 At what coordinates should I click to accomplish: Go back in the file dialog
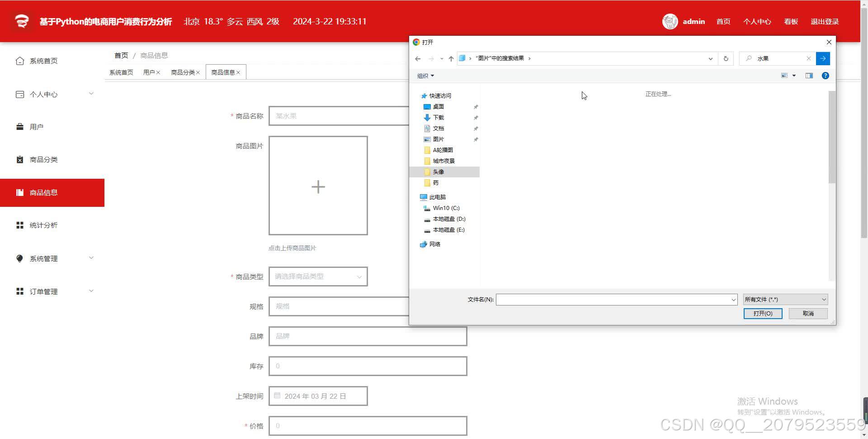click(x=418, y=58)
